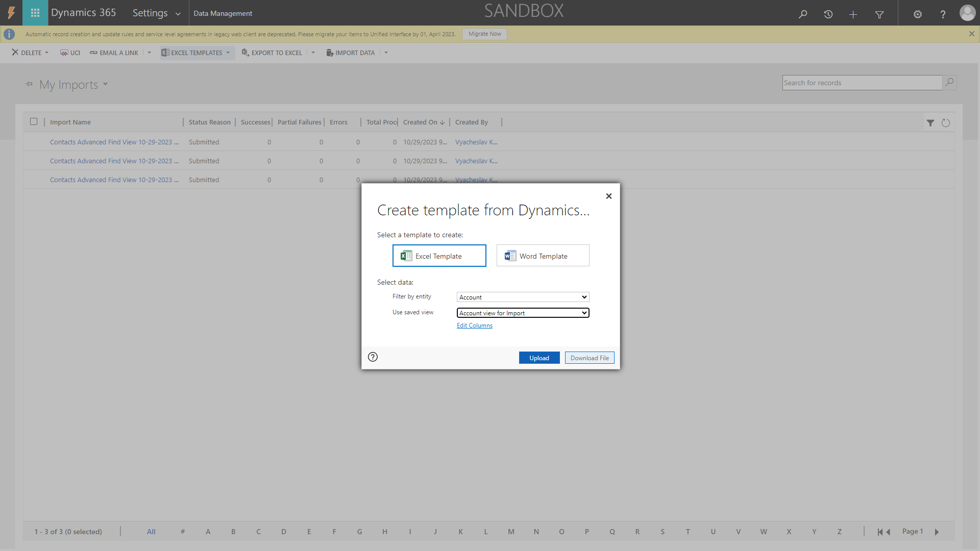The image size is (980, 551).
Task: Sort by the Status Reason column
Action: coord(210,122)
